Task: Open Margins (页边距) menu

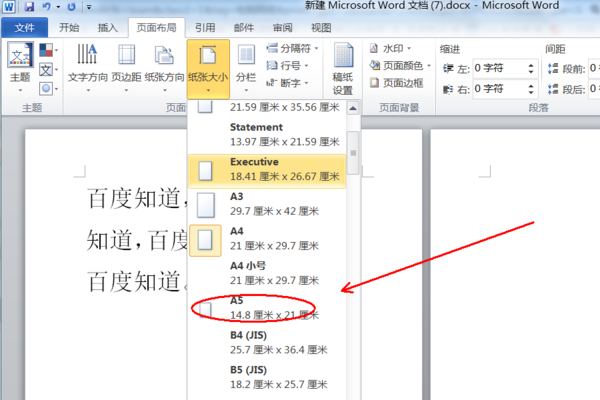Action: click(126, 68)
